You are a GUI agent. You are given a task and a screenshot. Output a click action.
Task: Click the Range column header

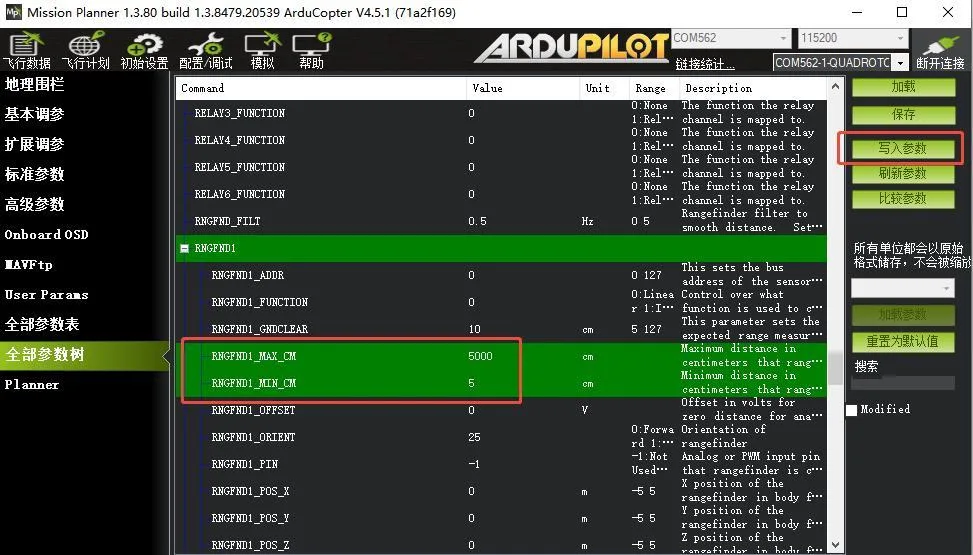point(653,88)
